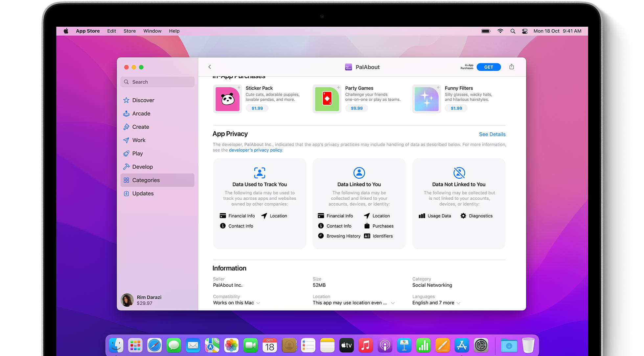
Task: Click the See Details link
Action: pos(492,134)
